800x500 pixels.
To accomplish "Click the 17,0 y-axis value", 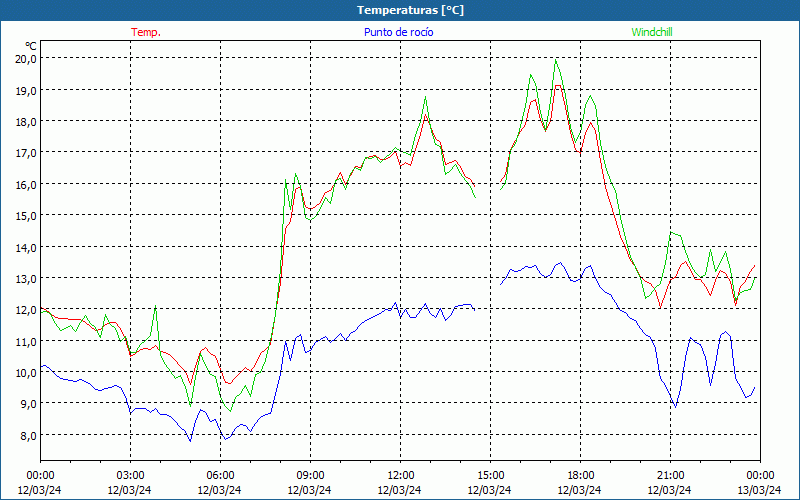I will [x=26, y=153].
